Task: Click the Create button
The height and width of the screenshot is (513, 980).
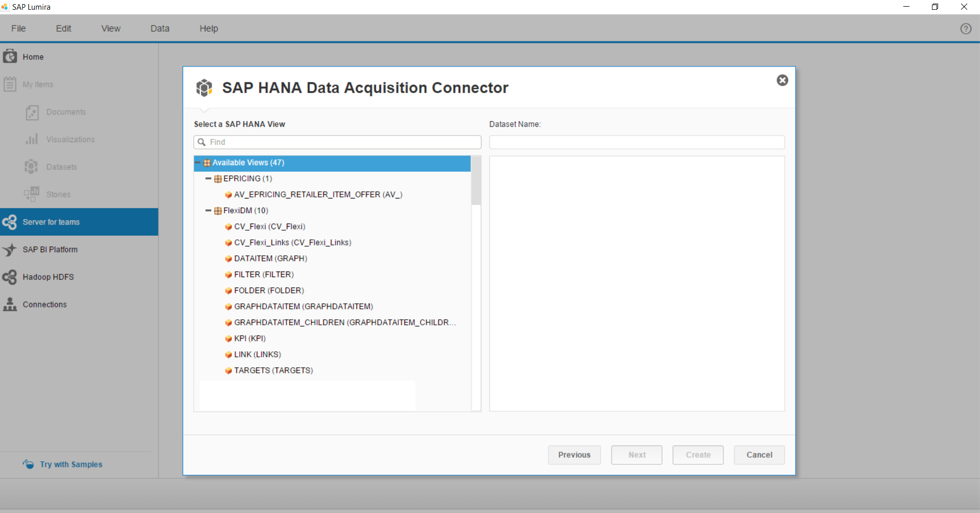Action: [x=698, y=455]
